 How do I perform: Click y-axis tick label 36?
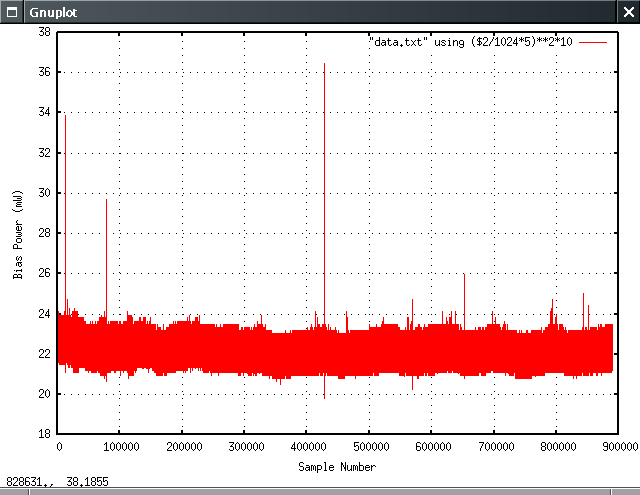pyautogui.click(x=44, y=72)
